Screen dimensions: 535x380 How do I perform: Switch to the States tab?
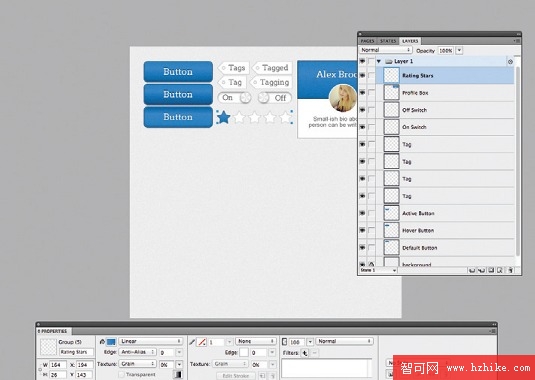tap(388, 41)
